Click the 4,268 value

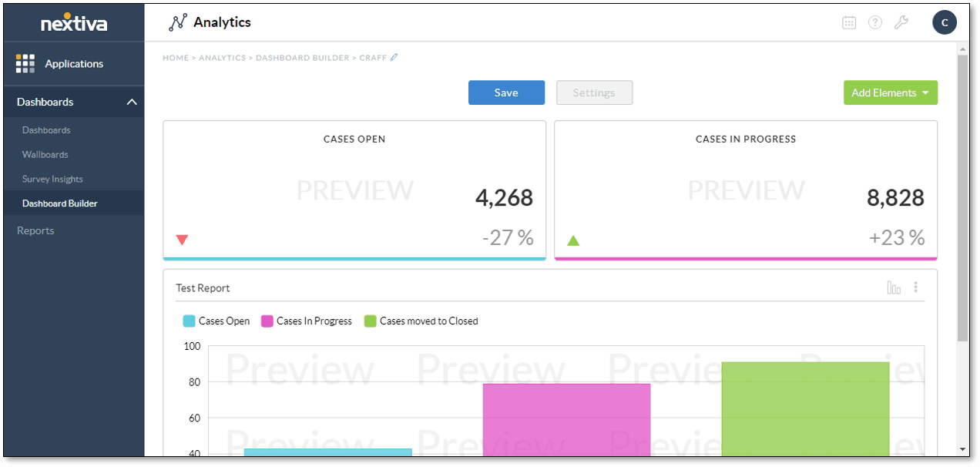coord(504,198)
